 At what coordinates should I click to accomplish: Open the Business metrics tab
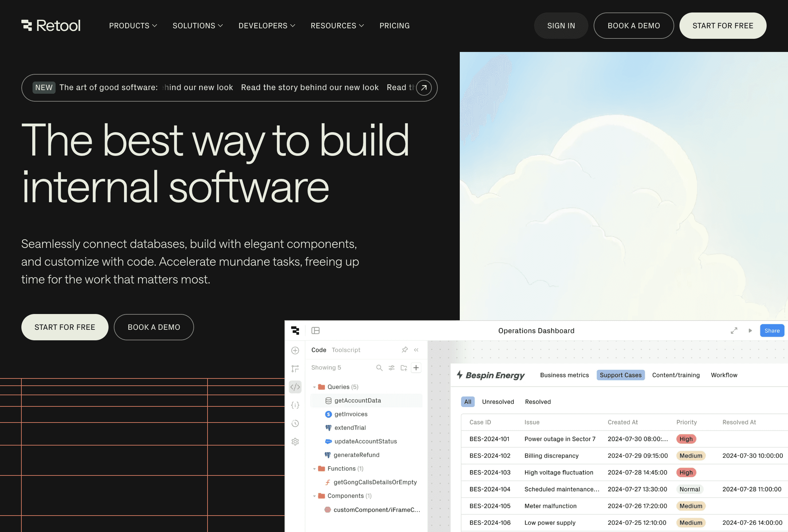click(x=564, y=375)
